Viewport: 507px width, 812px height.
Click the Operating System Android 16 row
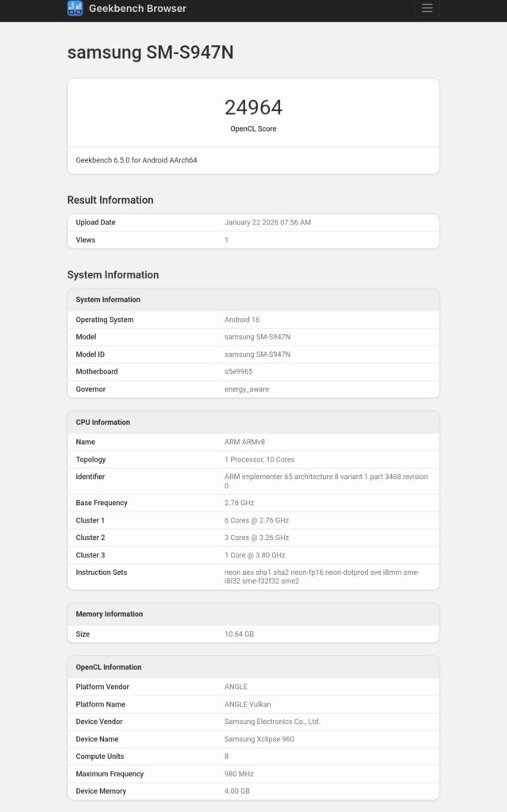click(253, 320)
